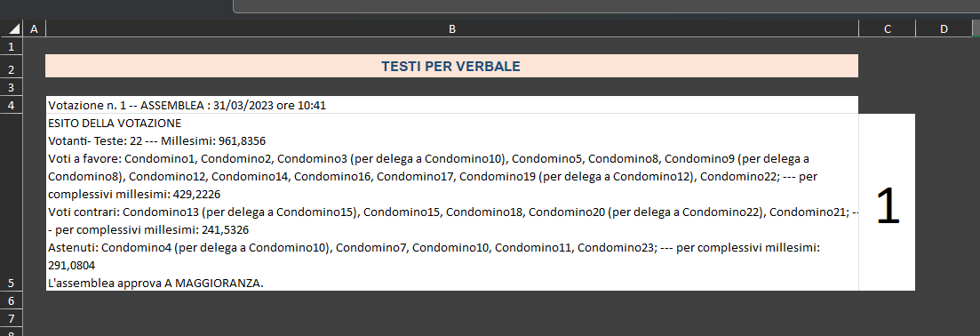Viewport: 980px width, 336px height.
Task: Select column A header
Action: [34, 28]
